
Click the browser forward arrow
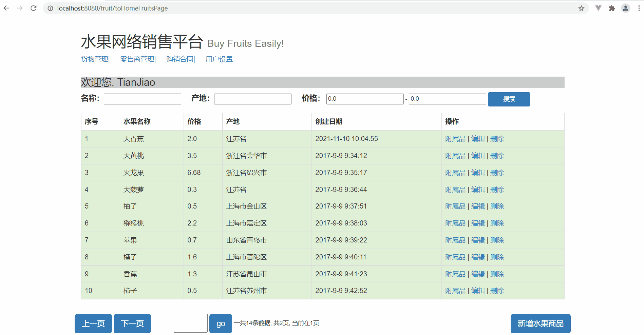pos(20,8)
